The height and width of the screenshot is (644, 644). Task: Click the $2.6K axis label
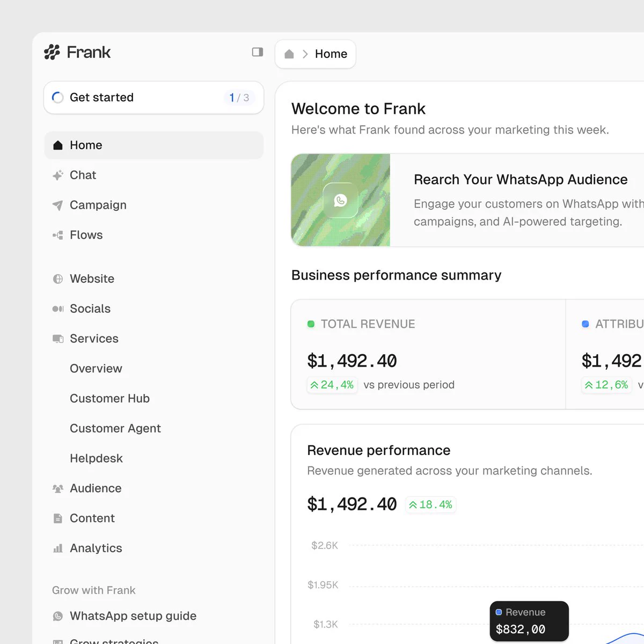(325, 546)
